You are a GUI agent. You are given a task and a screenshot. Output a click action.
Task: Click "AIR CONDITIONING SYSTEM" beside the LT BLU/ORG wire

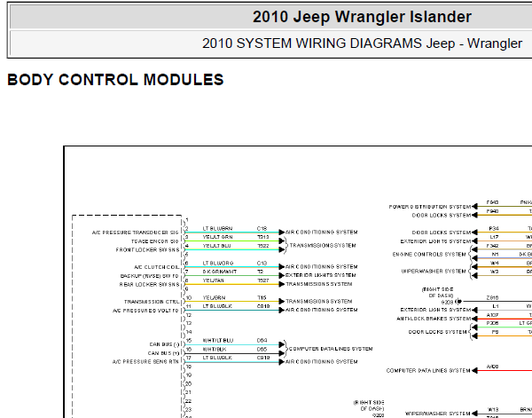pyautogui.click(x=321, y=267)
